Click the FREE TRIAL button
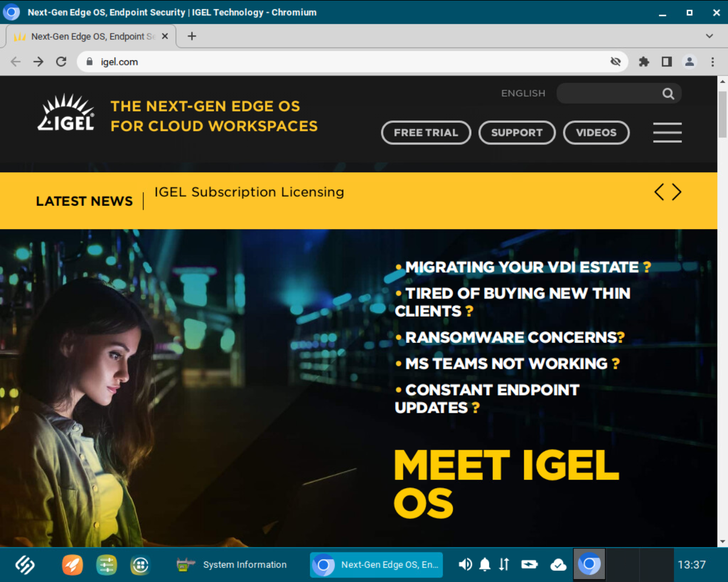This screenshot has height=582, width=728. pos(426,132)
